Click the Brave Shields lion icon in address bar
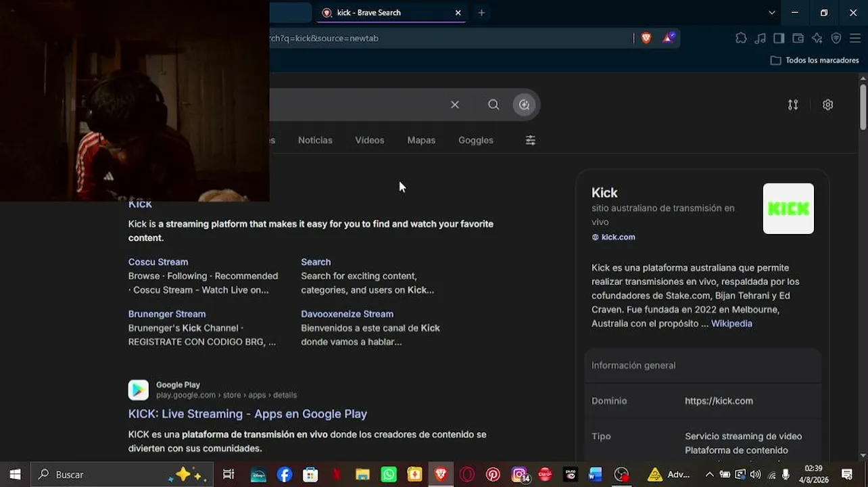The height and width of the screenshot is (487, 868). [x=646, y=39]
